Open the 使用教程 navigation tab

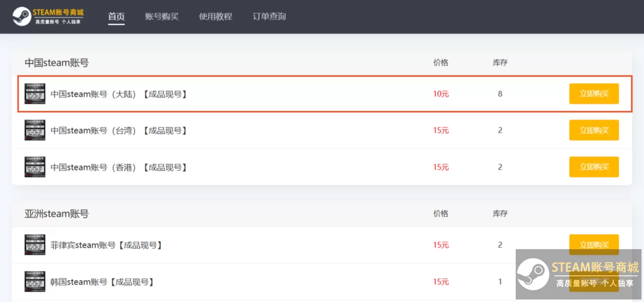[x=215, y=16]
